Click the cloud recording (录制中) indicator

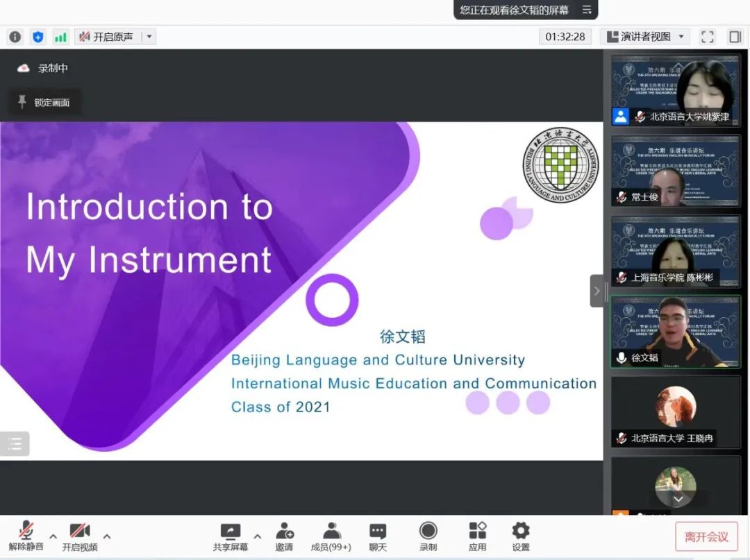pos(42,68)
